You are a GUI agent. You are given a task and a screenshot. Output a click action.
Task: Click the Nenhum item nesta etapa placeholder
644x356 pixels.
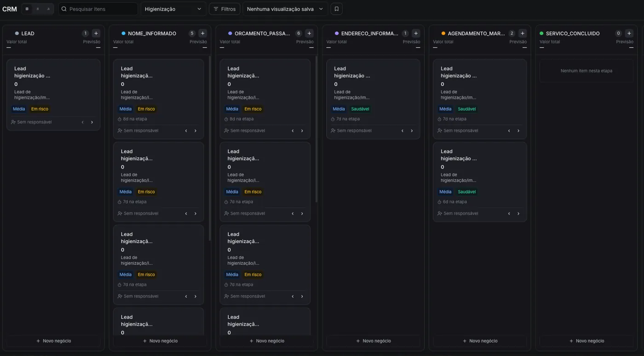(586, 71)
